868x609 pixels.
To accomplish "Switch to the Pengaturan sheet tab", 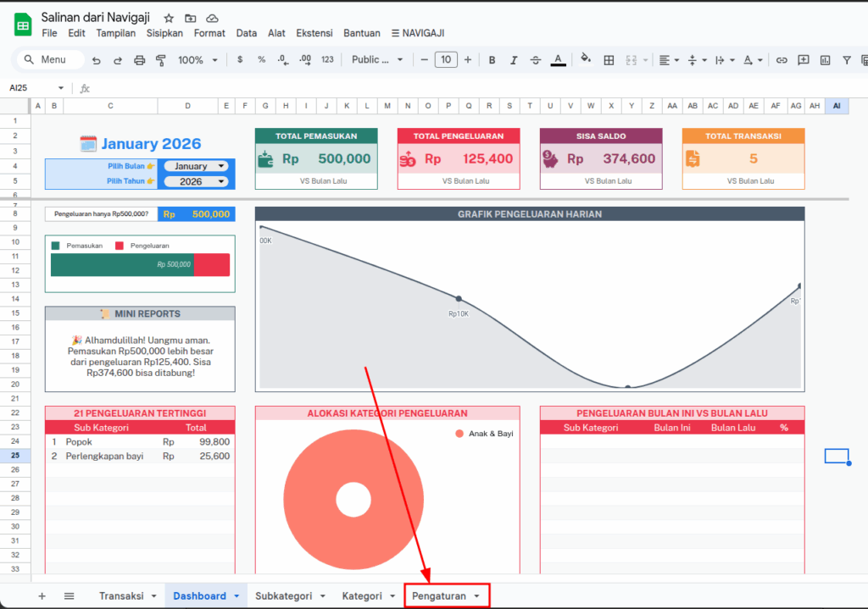I will tap(446, 596).
